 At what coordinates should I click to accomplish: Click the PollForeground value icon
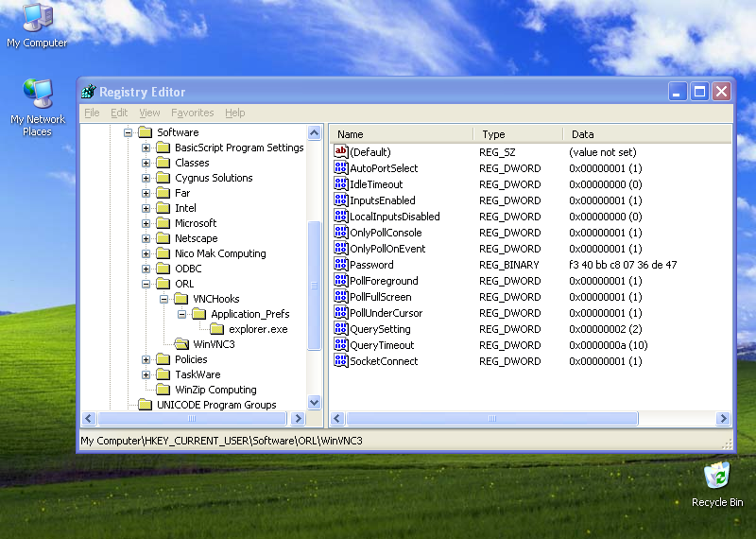(341, 280)
